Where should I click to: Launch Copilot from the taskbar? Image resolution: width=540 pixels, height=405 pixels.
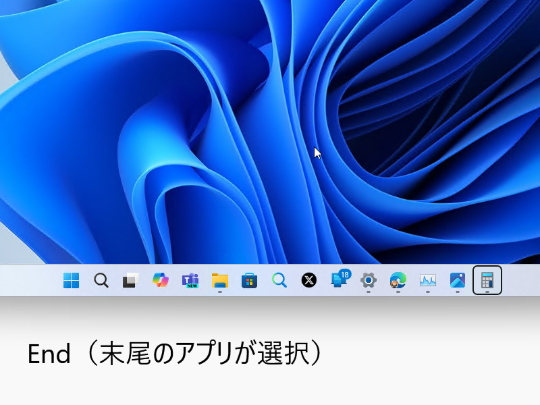(x=160, y=280)
